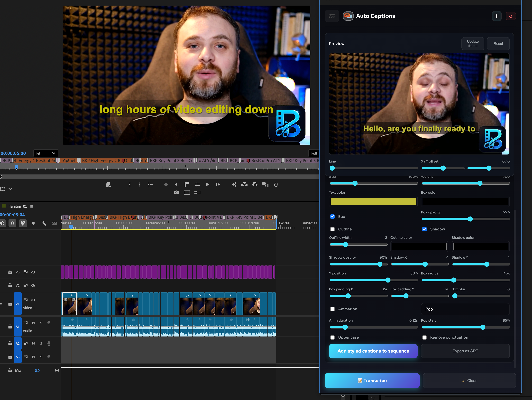Toggle snap with the magnet icon
The width and height of the screenshot is (532, 400).
(12, 223)
